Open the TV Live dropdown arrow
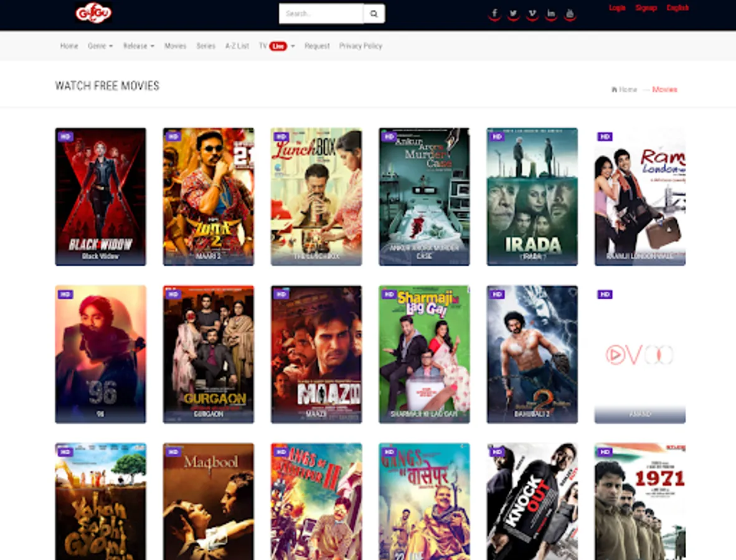The height and width of the screenshot is (560, 736). point(293,46)
